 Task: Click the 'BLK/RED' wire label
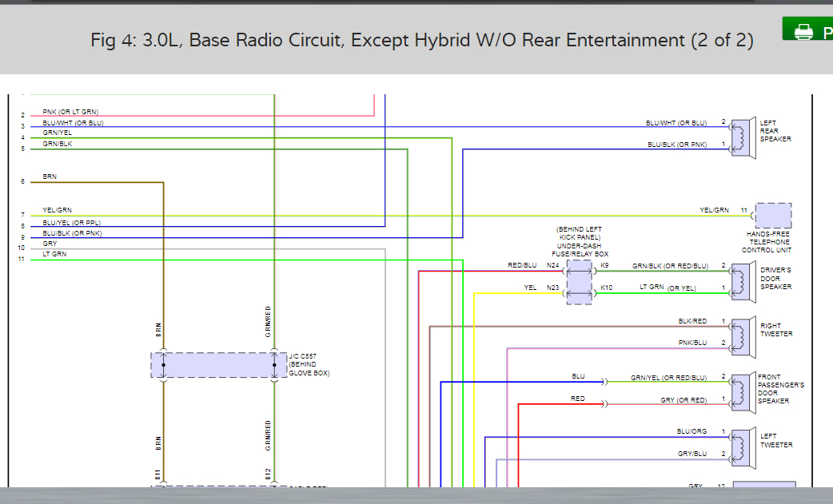(692, 321)
